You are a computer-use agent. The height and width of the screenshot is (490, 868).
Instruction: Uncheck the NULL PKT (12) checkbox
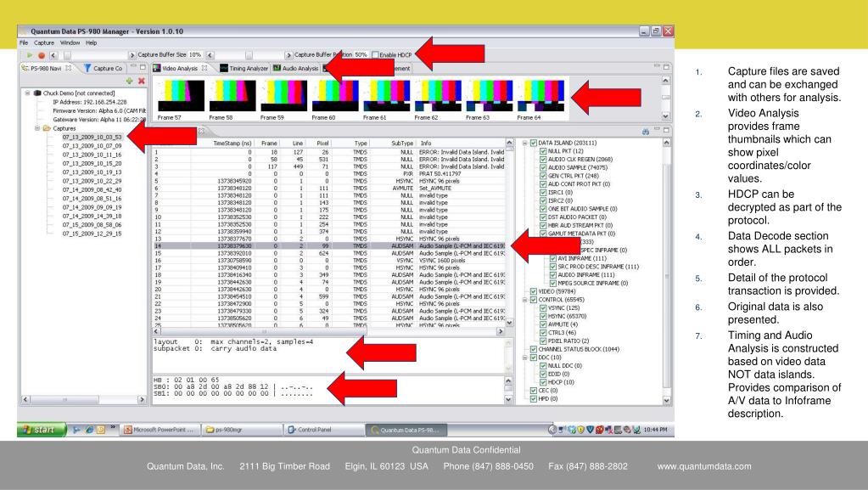543,151
